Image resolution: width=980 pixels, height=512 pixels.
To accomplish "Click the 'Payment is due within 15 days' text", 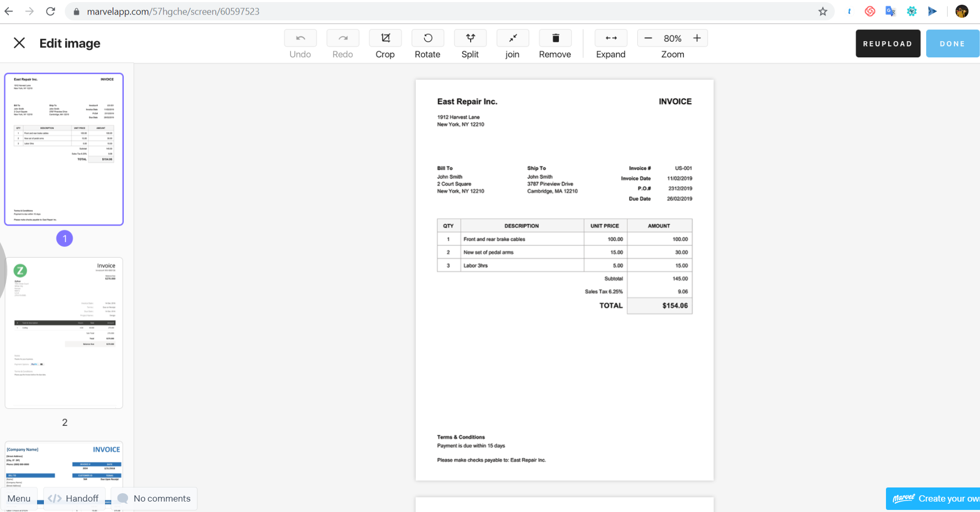I will coord(471,446).
